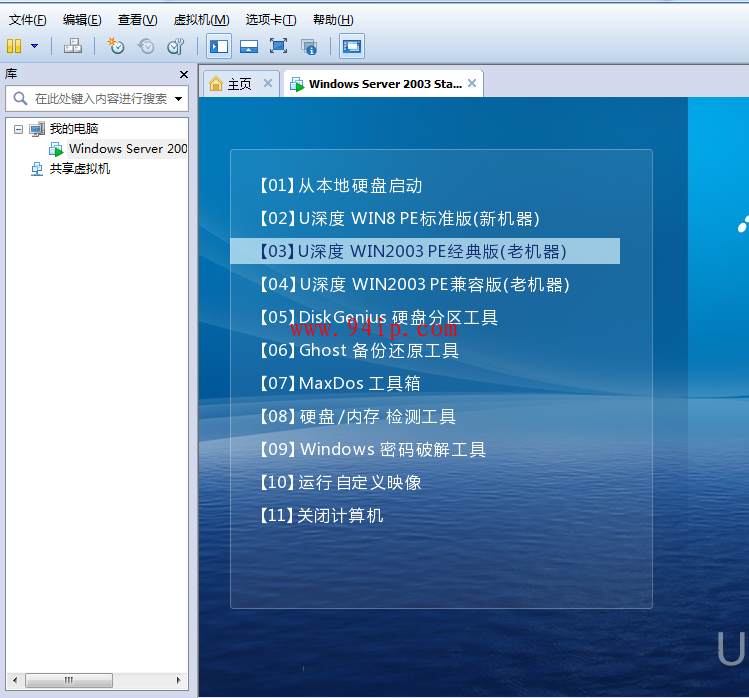Toggle the thumbnail bar icon
This screenshot has height=698, width=749.
[x=249, y=46]
